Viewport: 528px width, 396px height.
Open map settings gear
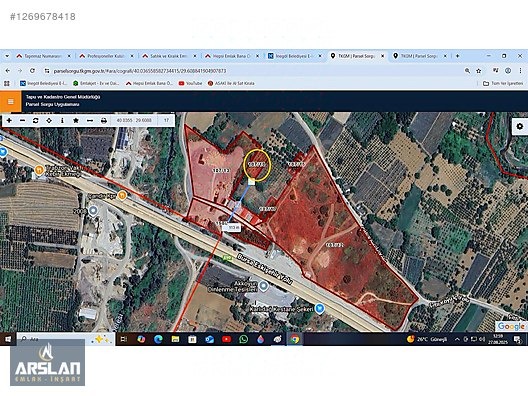[x=520, y=127]
